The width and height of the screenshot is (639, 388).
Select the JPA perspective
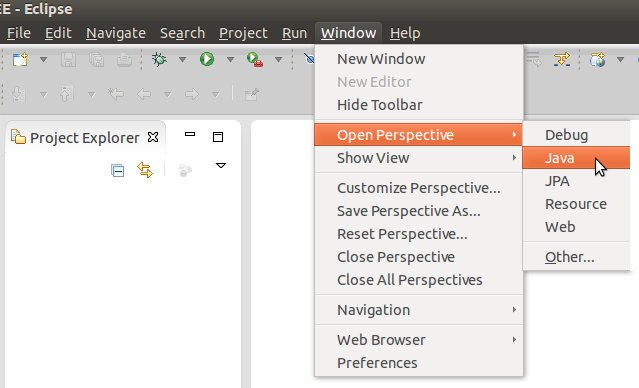(x=576, y=181)
